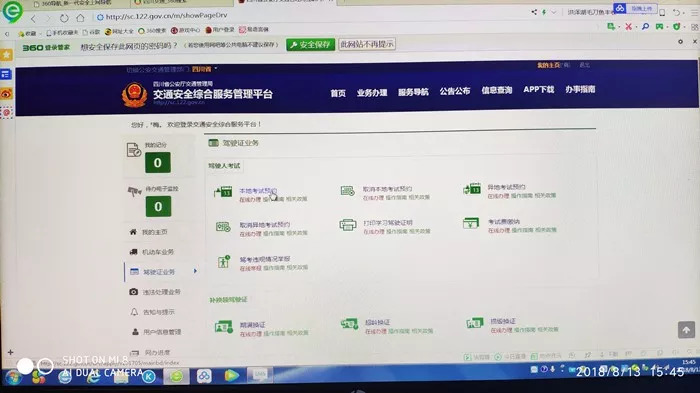Viewport: 700px width, 393px height.
Task: Open the 取消本地考试预约 icon
Action: pos(347,191)
